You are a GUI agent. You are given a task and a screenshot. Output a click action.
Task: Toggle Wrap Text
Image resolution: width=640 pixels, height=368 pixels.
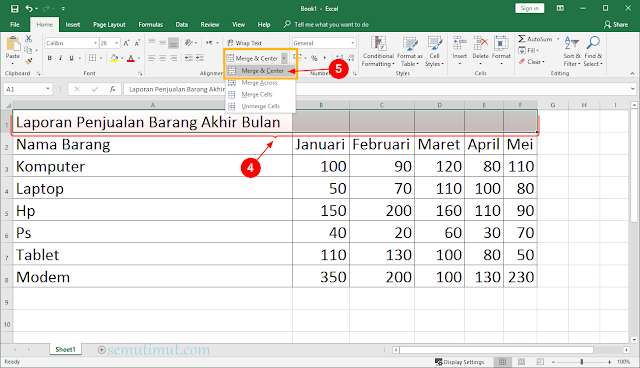[x=244, y=43]
